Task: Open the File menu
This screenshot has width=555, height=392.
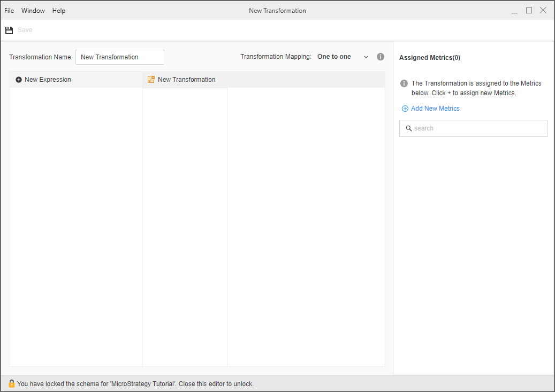Action: pos(9,11)
